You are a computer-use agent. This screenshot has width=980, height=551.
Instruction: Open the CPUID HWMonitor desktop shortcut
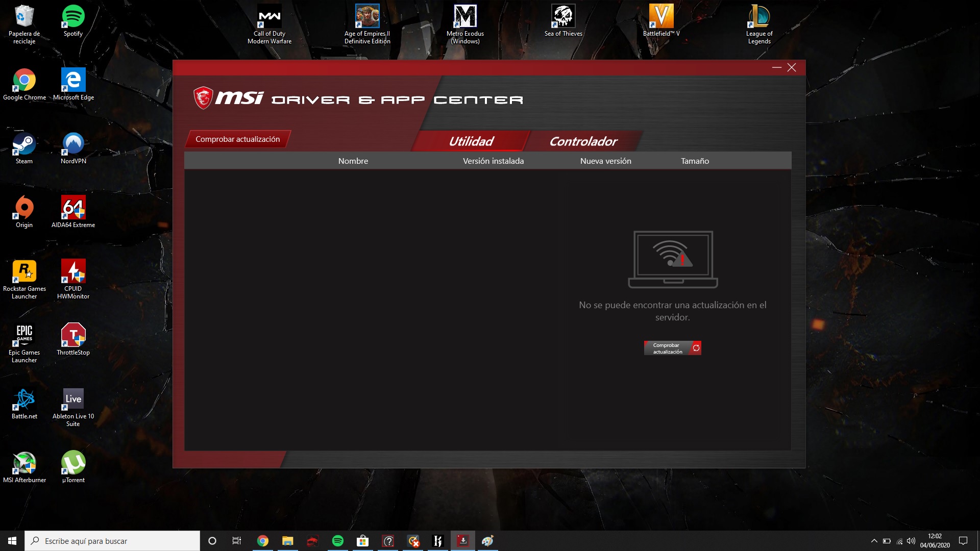click(x=73, y=280)
